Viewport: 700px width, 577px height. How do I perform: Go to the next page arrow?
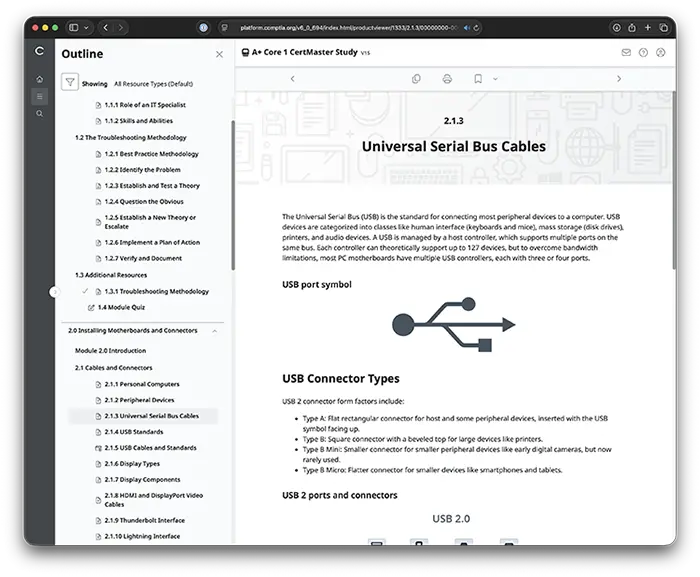[618, 78]
